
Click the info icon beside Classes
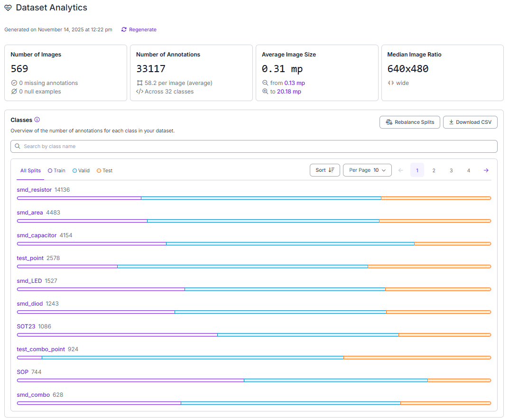pyautogui.click(x=37, y=120)
